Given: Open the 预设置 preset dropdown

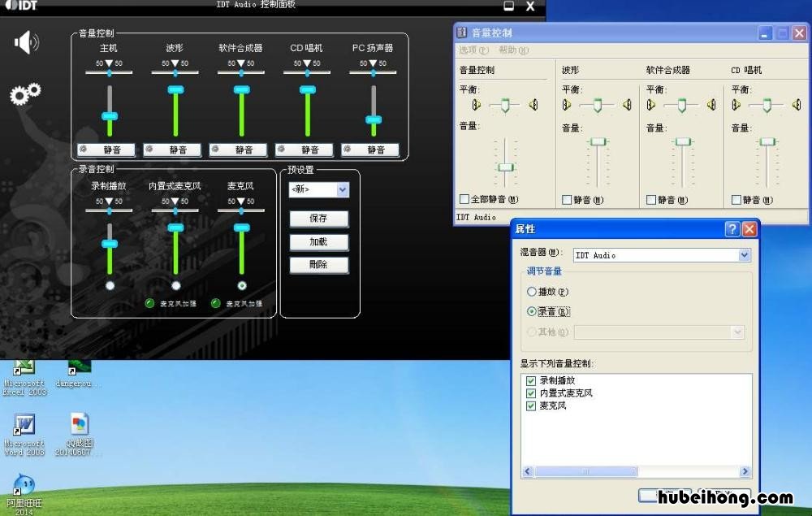Looking at the screenshot, I should pyautogui.click(x=343, y=189).
